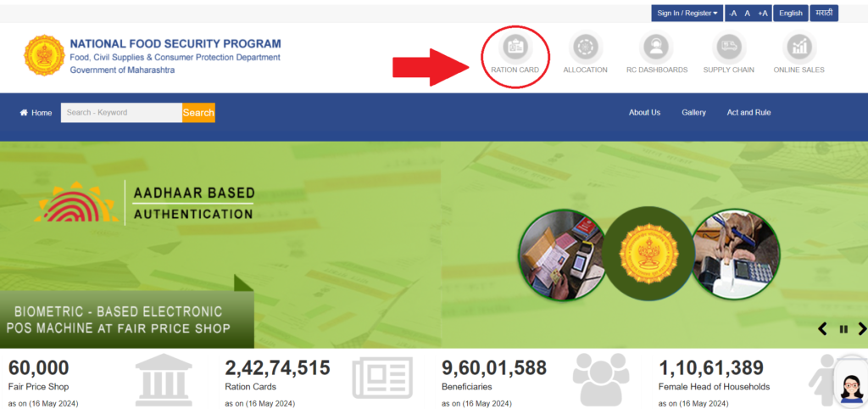
Task: Go to the Home menu item
Action: click(x=36, y=113)
